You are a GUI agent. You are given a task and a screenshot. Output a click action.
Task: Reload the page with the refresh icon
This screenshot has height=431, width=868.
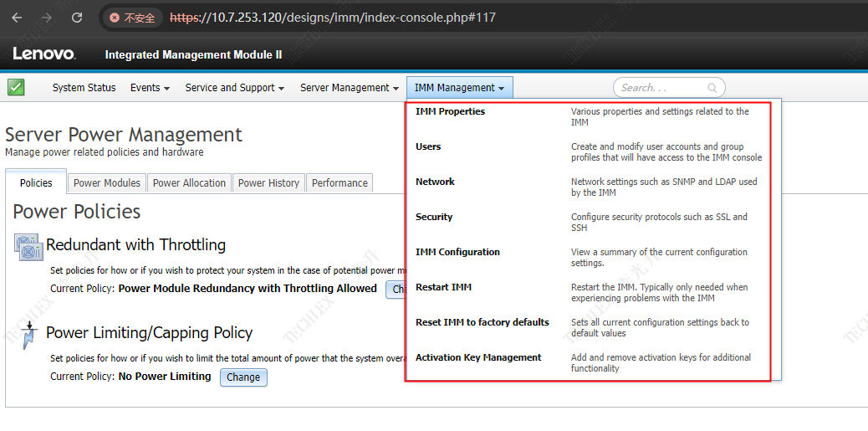click(77, 18)
